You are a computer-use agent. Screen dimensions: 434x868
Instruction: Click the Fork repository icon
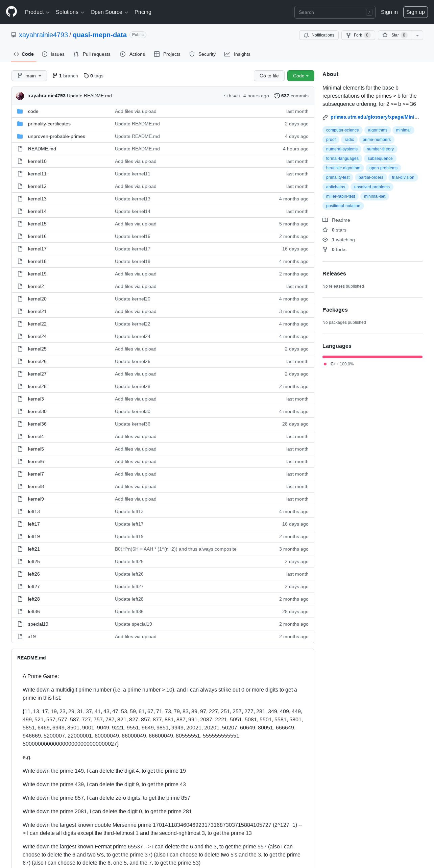point(348,35)
